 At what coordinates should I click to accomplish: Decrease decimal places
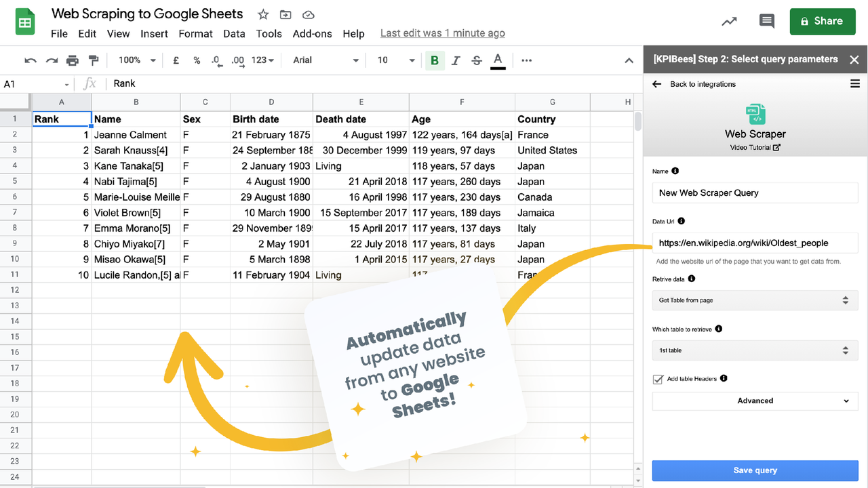(216, 60)
